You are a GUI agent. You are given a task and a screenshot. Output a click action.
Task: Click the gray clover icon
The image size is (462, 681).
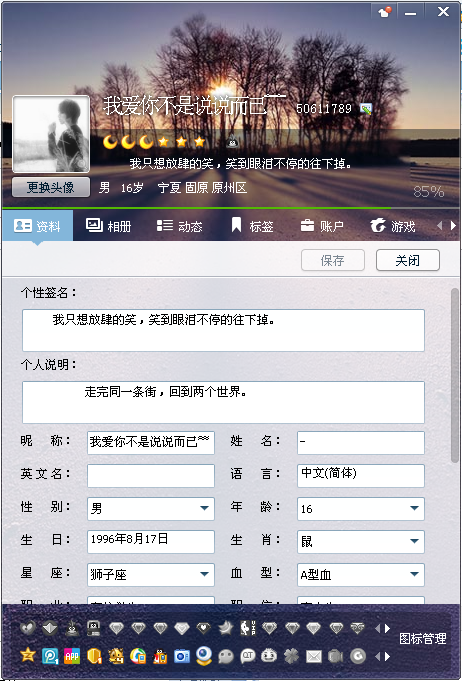click(x=291, y=656)
